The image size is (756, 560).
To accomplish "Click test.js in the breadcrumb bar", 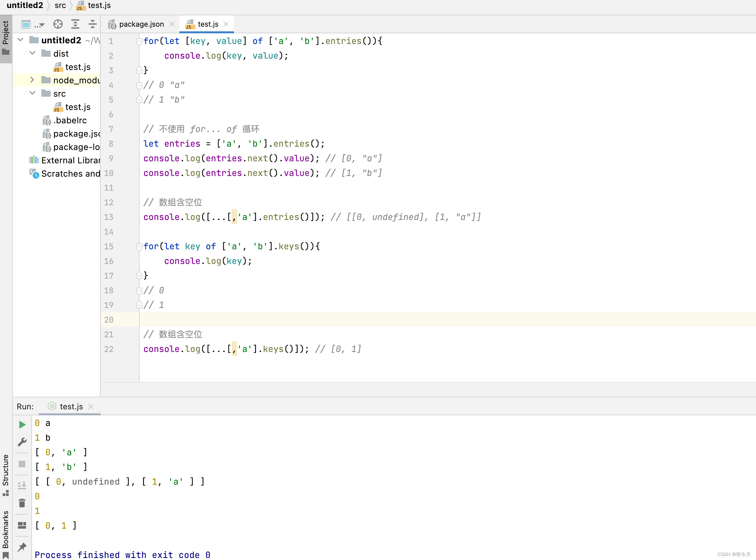I will (x=94, y=5).
